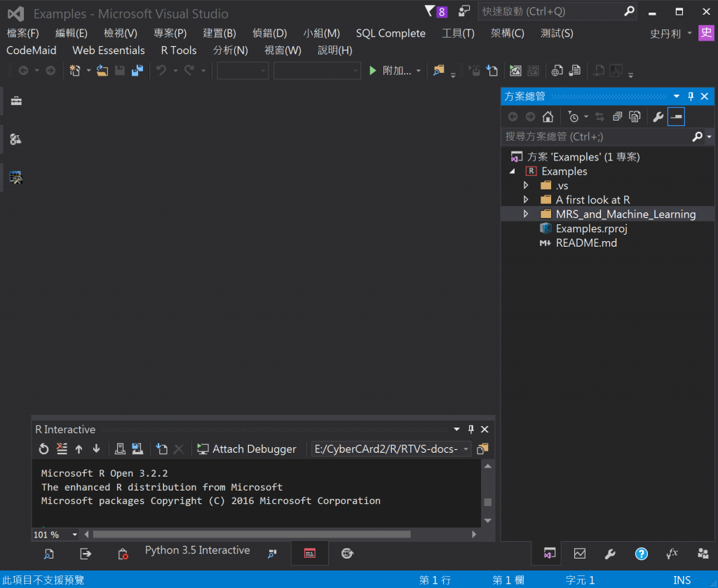Click Home icon in Solution Explorer toolbar
718x588 pixels.
pyautogui.click(x=548, y=116)
